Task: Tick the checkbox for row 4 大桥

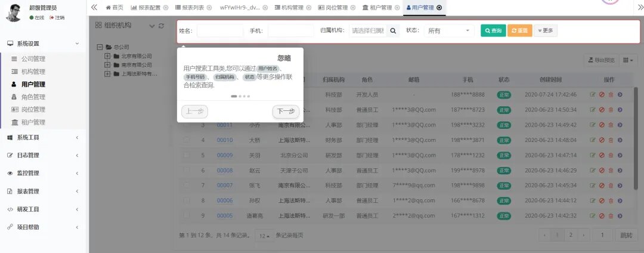Action: 187,140
